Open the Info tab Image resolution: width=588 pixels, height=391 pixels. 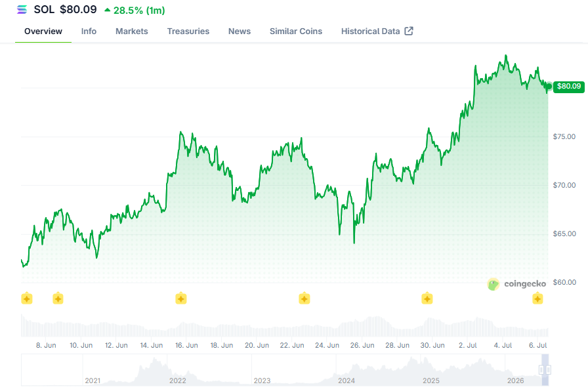(89, 31)
